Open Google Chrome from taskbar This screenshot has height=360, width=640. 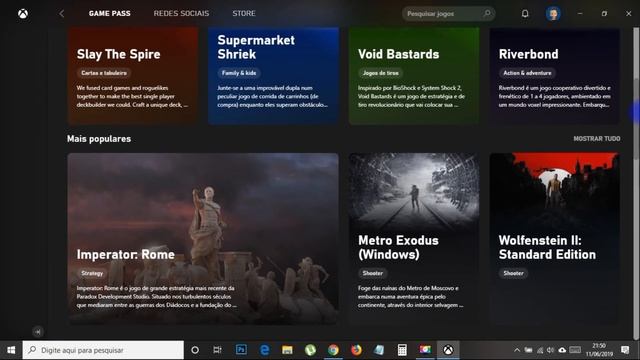pos(333,350)
